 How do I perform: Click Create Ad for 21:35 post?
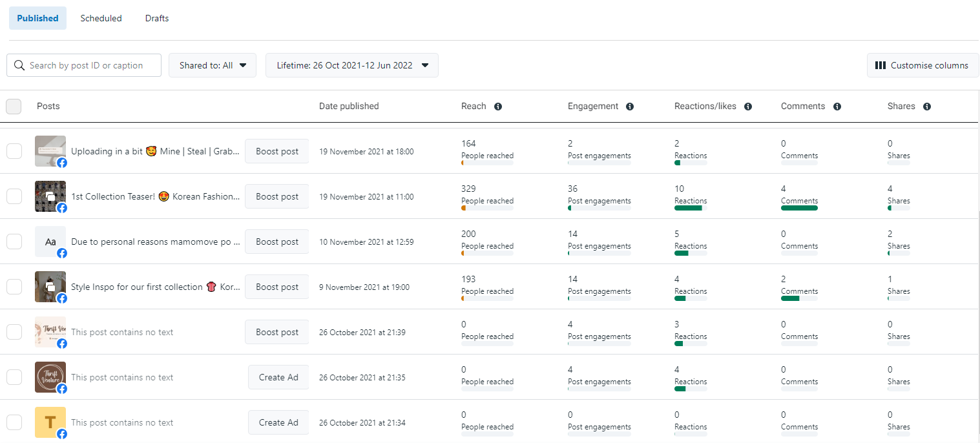(x=278, y=377)
